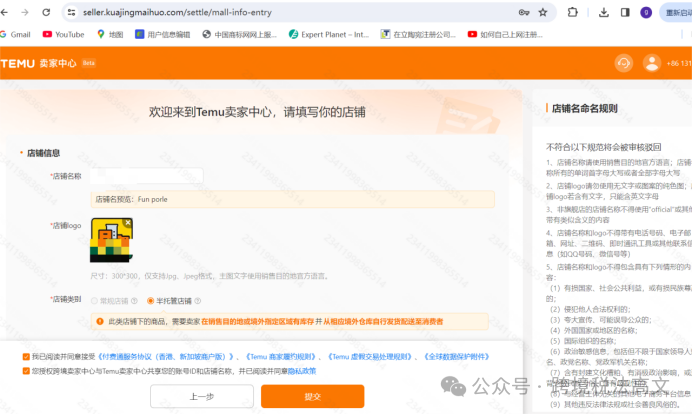The image size is (692, 414).
Task: Click help icon next to 半托管店铺
Action: [198, 301]
